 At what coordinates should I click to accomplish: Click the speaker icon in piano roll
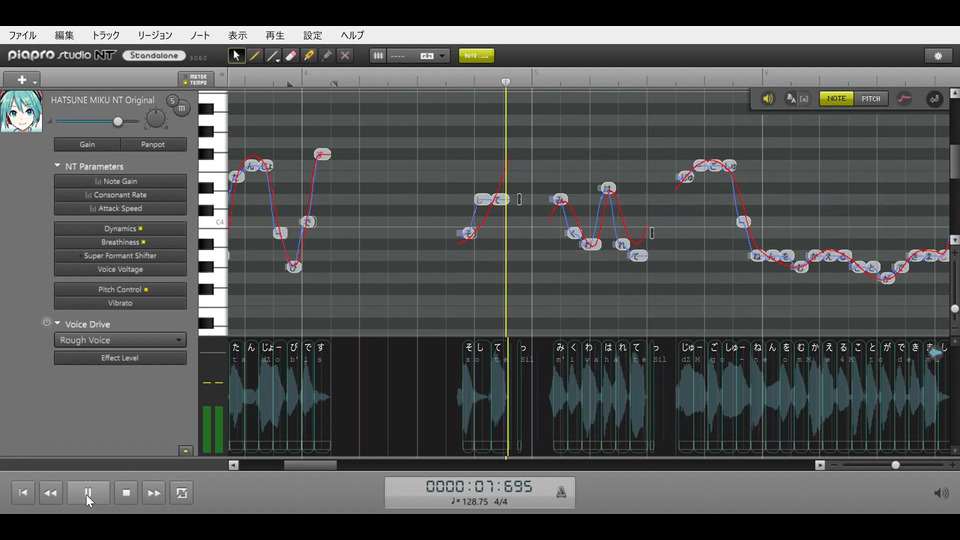[768, 99]
